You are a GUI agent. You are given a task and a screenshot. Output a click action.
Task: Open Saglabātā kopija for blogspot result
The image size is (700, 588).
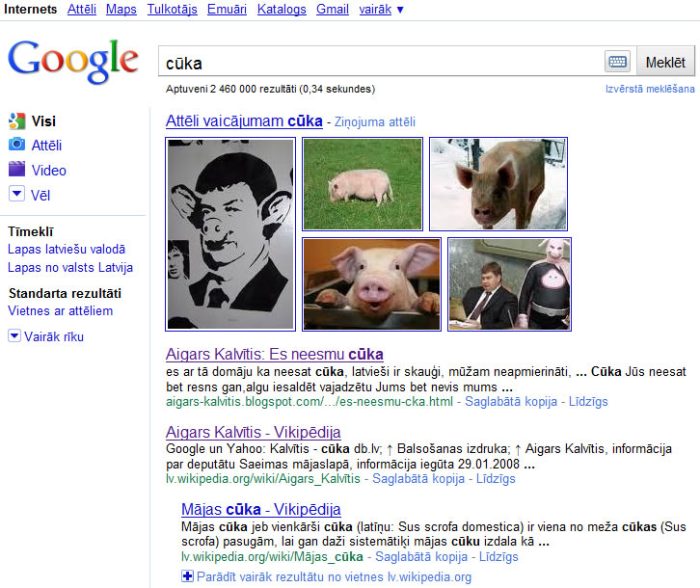tap(511, 401)
